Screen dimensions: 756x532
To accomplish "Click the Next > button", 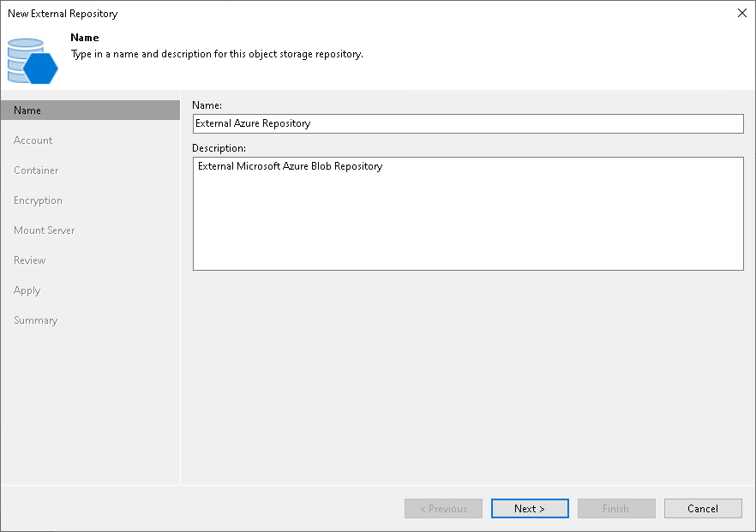I will pyautogui.click(x=530, y=508).
